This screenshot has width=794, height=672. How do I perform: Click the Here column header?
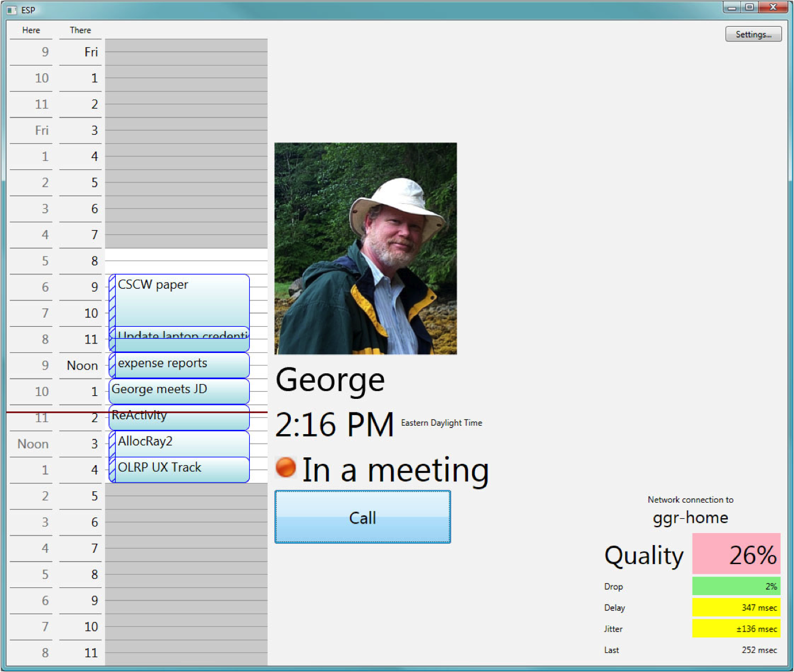click(31, 30)
